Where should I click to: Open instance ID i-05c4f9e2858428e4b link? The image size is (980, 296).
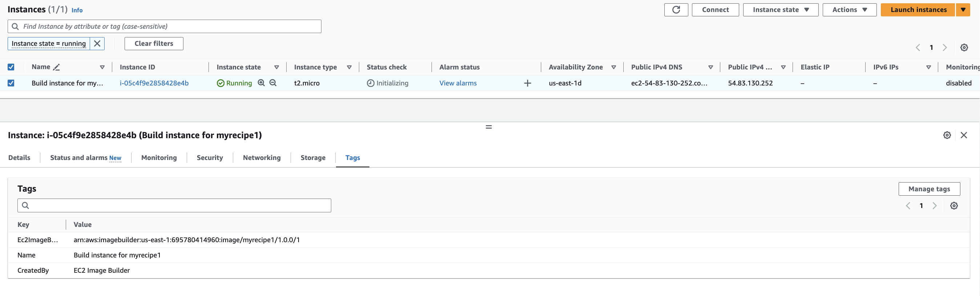click(x=154, y=83)
